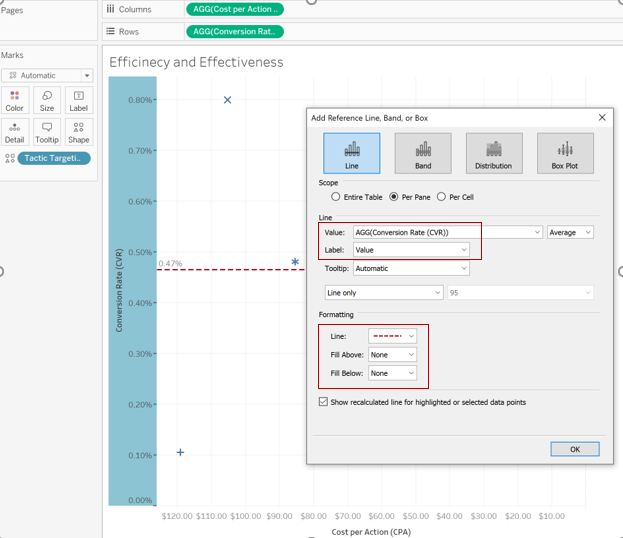Open the Average aggregation dropdown

click(x=570, y=232)
